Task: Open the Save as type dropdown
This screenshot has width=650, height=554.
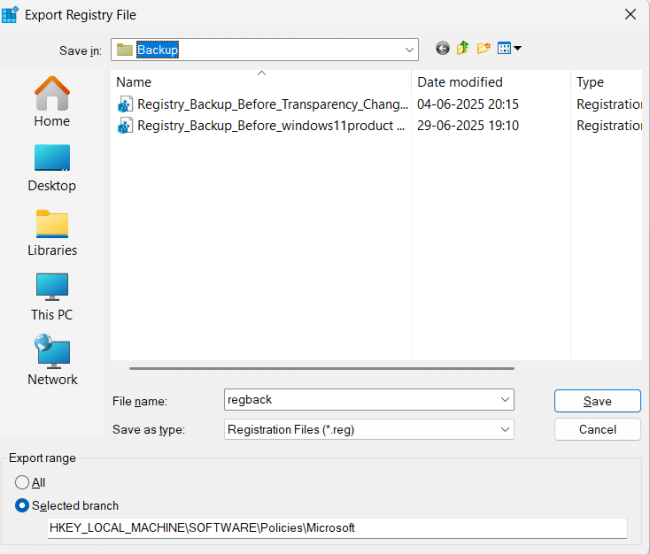Action: [x=504, y=430]
